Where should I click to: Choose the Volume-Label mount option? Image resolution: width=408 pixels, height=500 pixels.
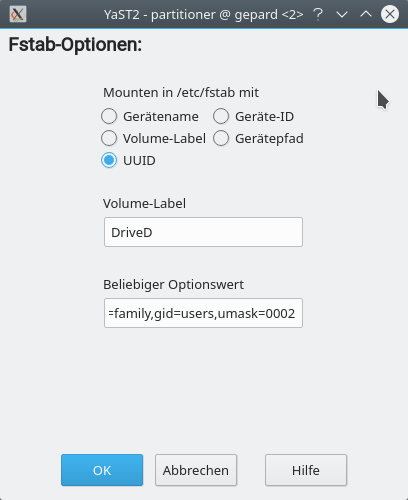tap(109, 138)
